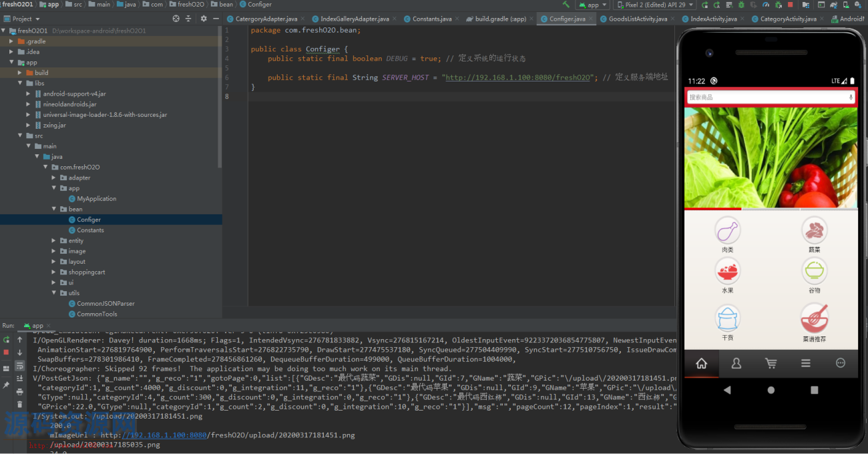Click the Make Project hammer icon
Viewport: 868px width, 454px height.
pos(566,5)
